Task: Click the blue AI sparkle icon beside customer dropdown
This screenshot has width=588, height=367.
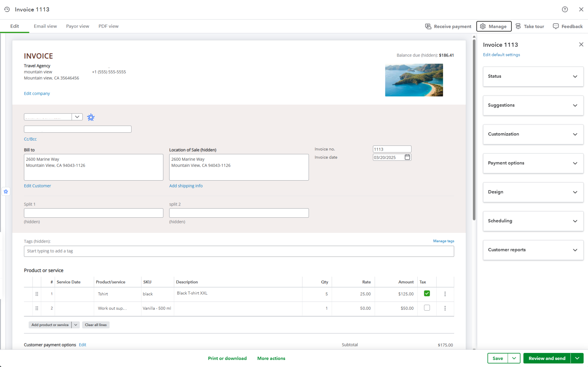Action: pos(91,117)
